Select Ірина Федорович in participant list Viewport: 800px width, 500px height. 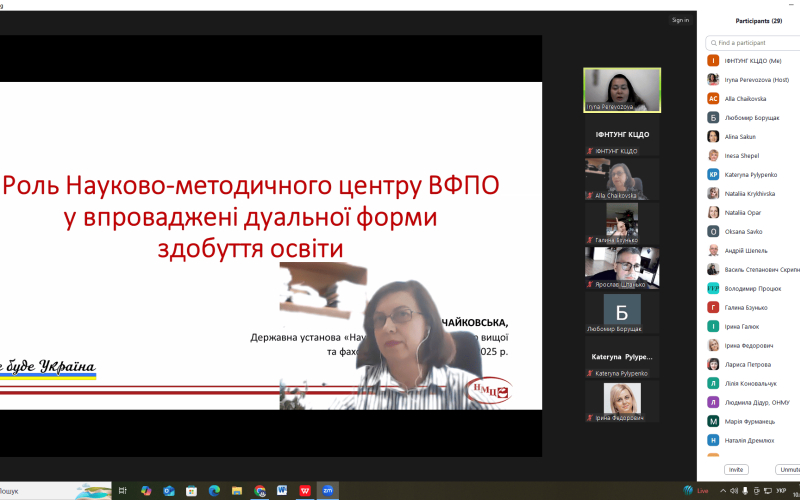coord(753,345)
